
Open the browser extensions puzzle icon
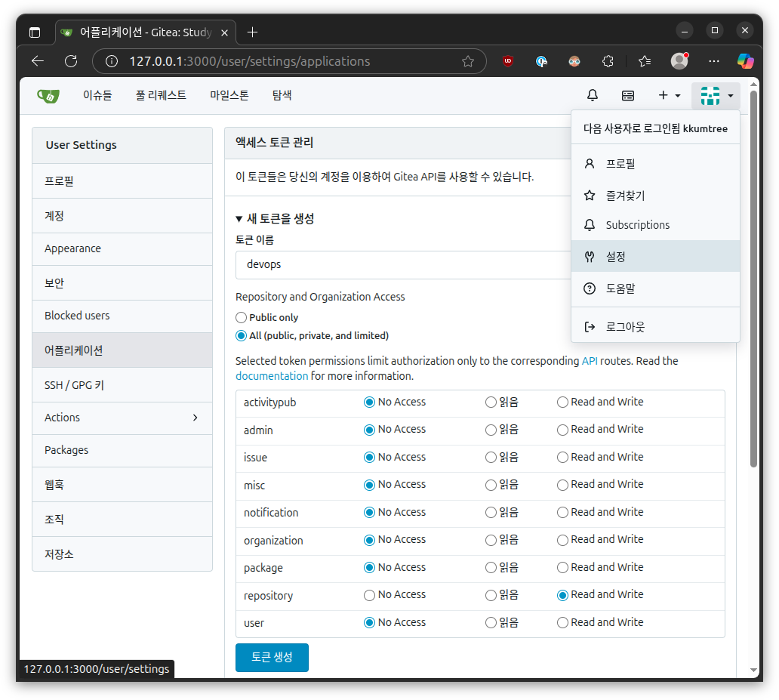pyautogui.click(x=608, y=61)
